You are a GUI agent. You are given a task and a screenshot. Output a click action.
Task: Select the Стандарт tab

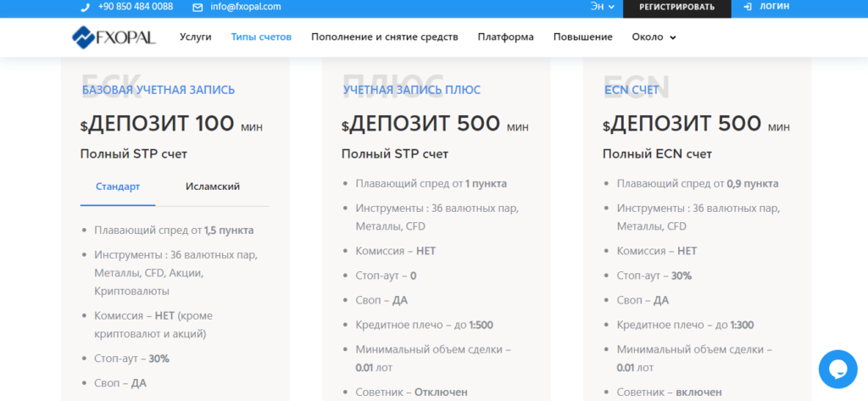click(x=118, y=187)
